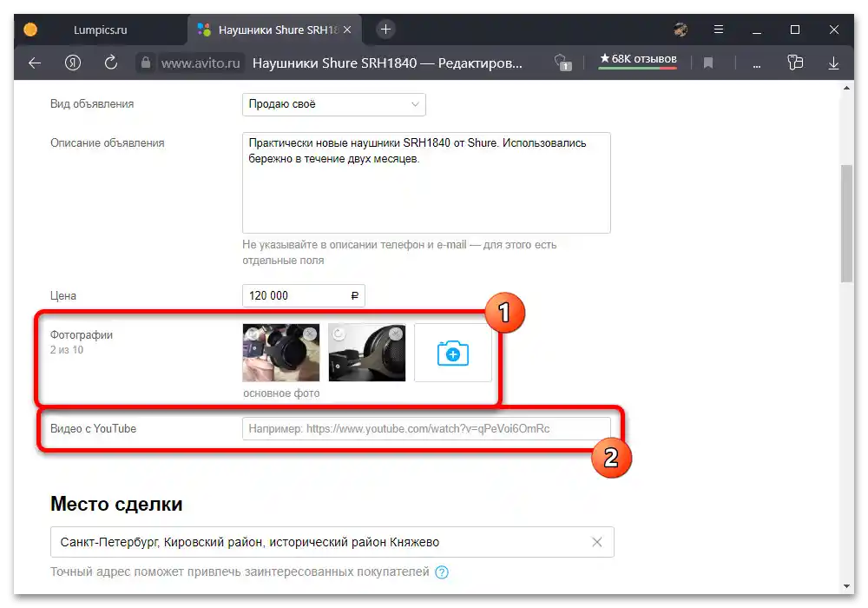Open the collections sidebar icon
Viewport: 868px width, 608px height.
pos(795,63)
